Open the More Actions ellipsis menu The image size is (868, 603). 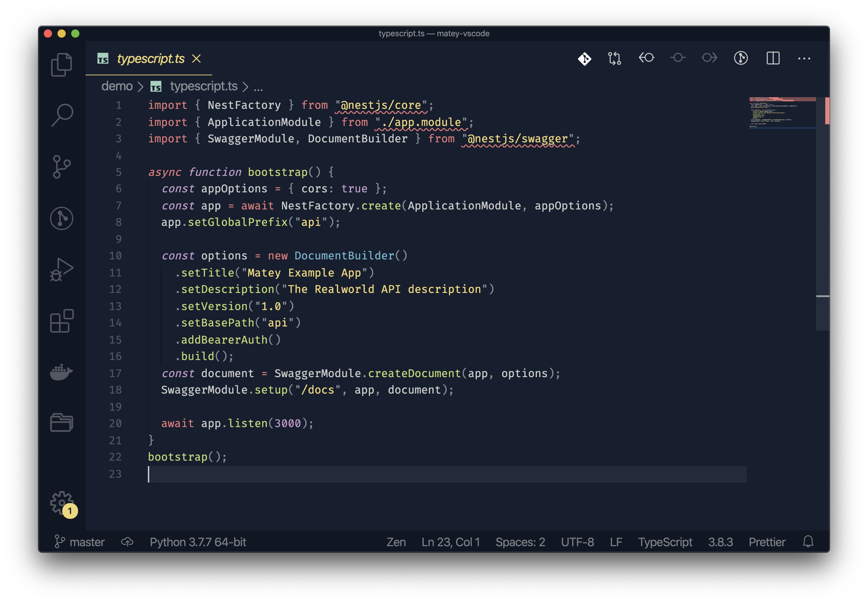pyautogui.click(x=804, y=58)
